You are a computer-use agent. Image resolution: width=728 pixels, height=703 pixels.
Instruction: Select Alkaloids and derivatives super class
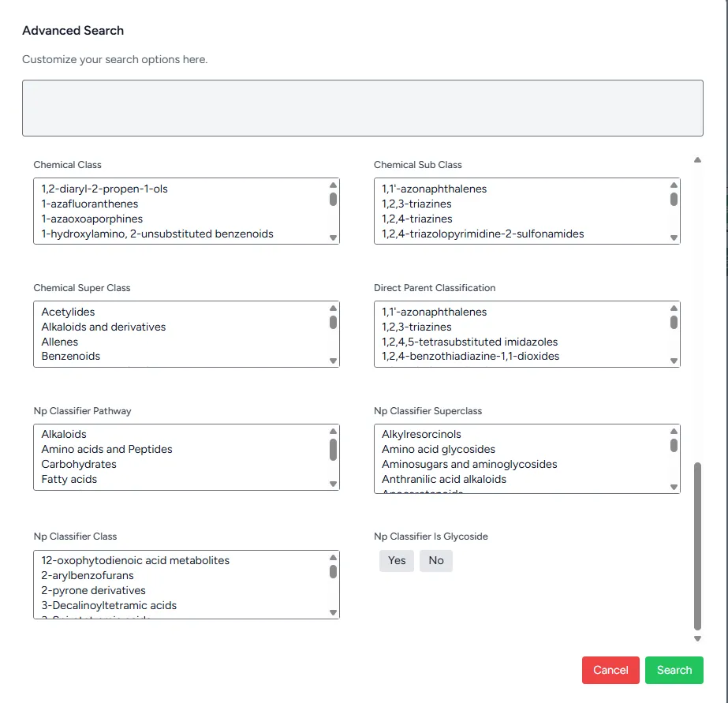coord(103,327)
